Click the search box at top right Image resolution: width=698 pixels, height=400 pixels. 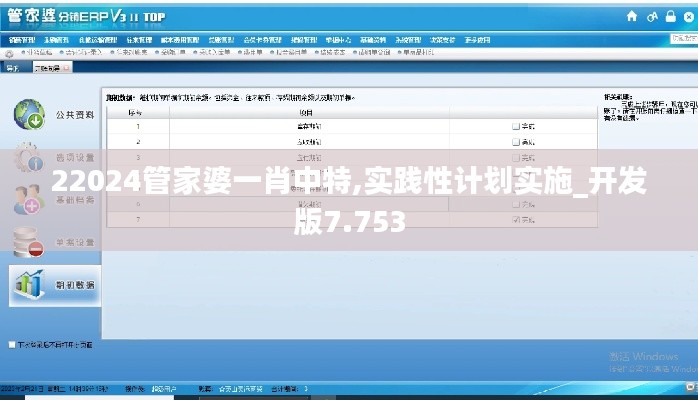tap(684, 39)
